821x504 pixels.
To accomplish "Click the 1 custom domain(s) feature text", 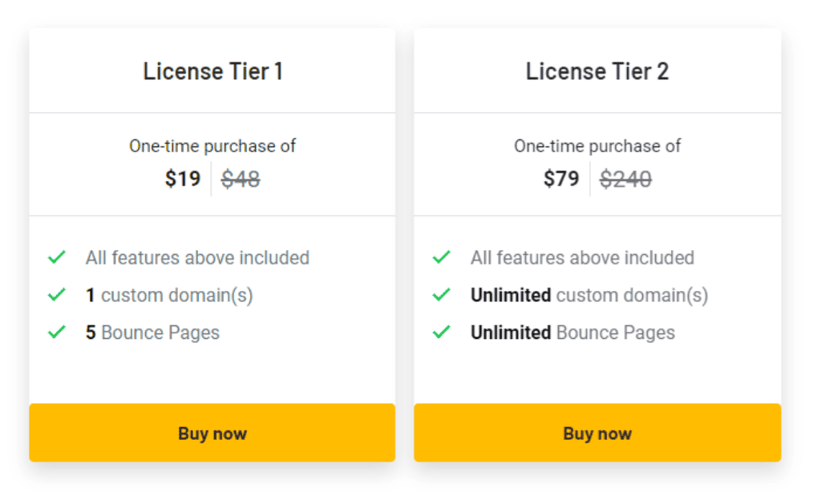I will pyautogui.click(x=169, y=296).
